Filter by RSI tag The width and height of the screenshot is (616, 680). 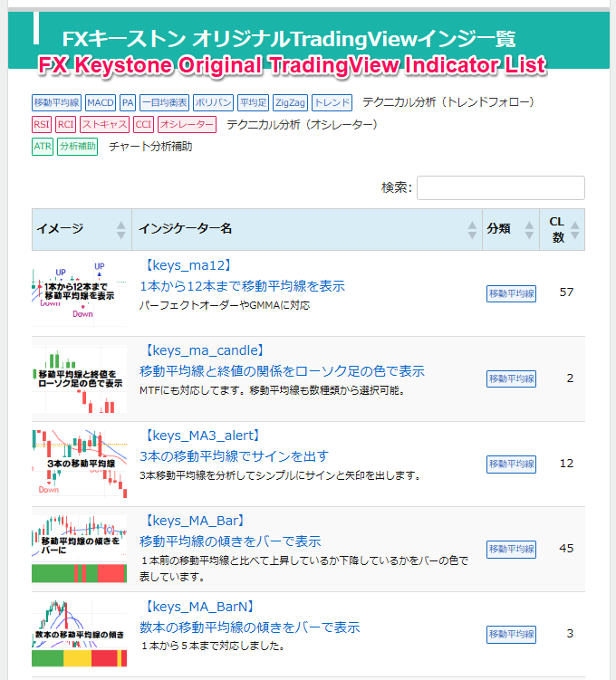42,124
